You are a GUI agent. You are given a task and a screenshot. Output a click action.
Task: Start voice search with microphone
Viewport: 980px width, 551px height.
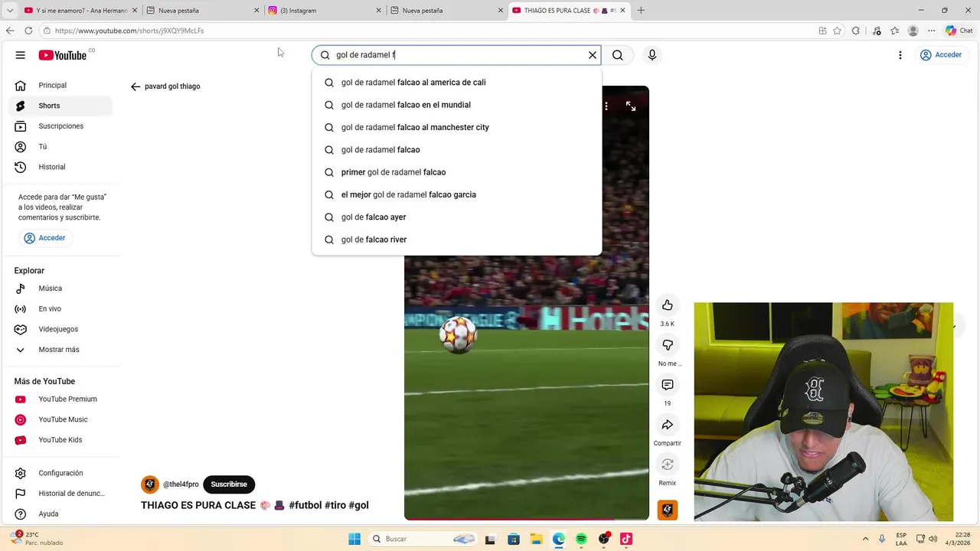click(x=652, y=55)
